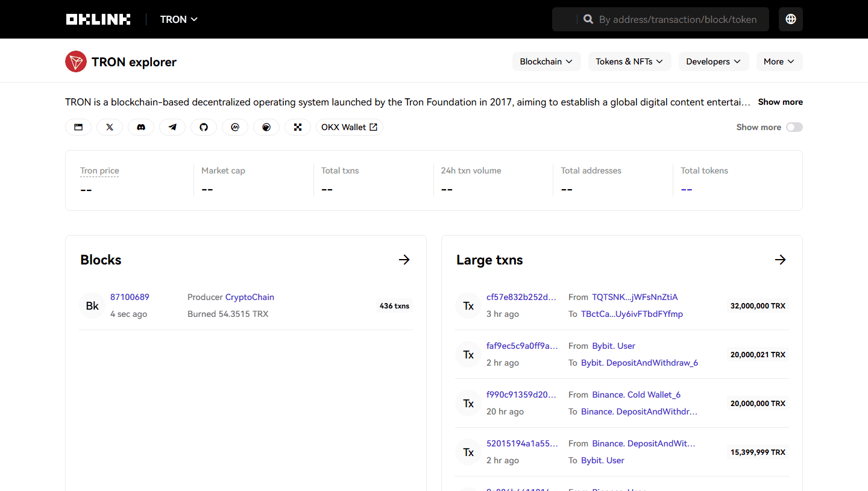Click Tx icon for the 15,399,999 TRX transaction

(468, 452)
